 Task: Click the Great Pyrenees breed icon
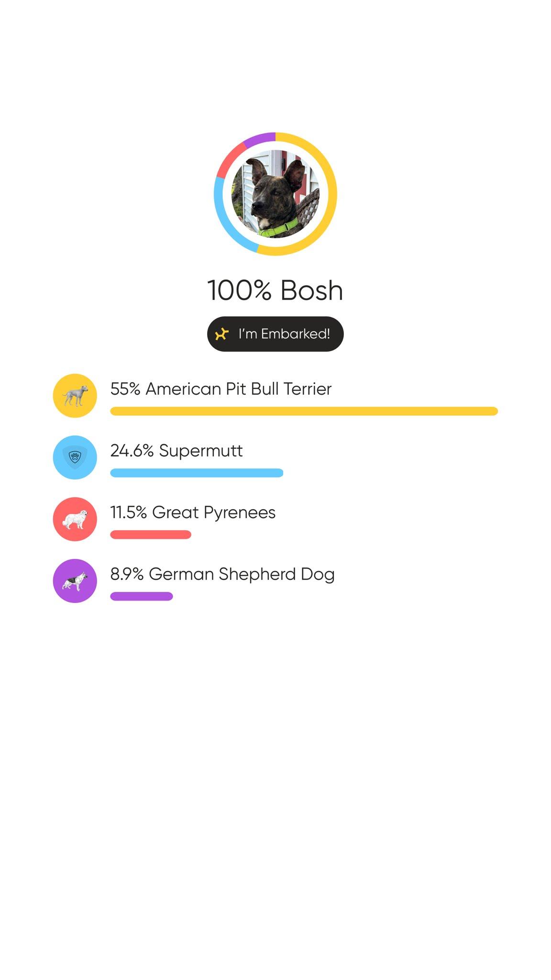[75, 519]
